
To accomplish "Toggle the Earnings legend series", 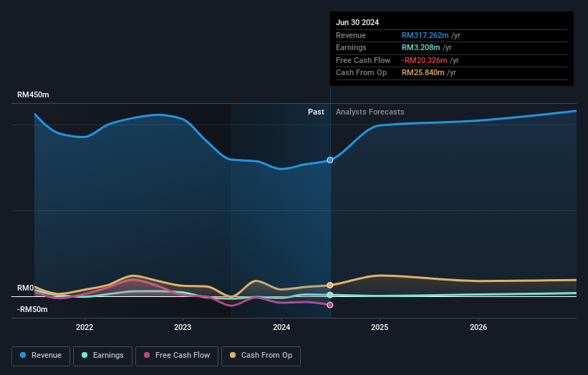I will (x=102, y=356).
